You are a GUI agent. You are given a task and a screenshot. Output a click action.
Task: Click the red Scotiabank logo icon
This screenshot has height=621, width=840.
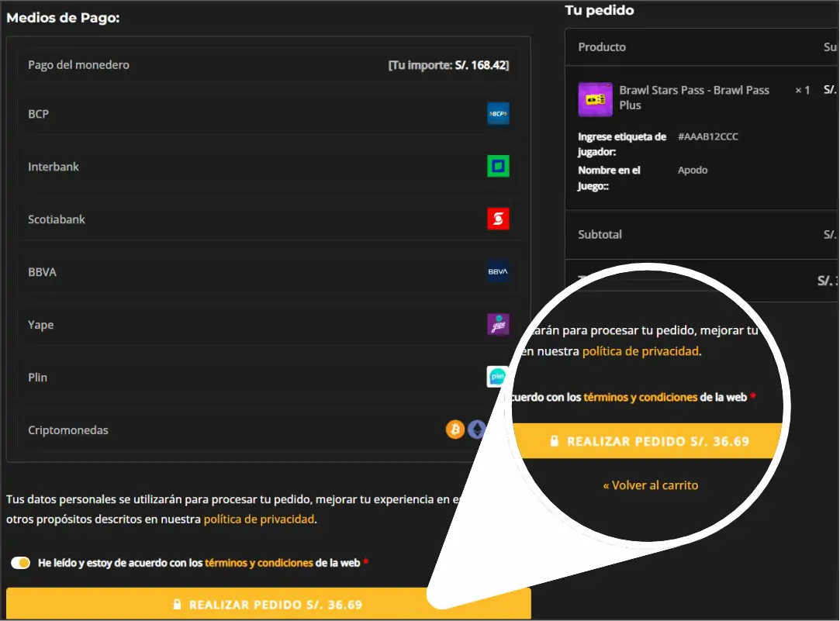[498, 219]
